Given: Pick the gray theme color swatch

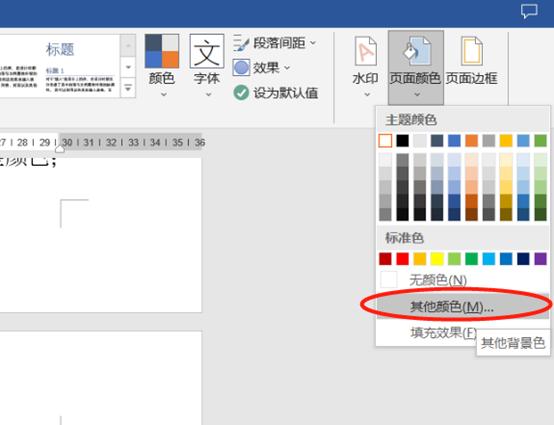Looking at the screenshot, I should click(x=489, y=141).
